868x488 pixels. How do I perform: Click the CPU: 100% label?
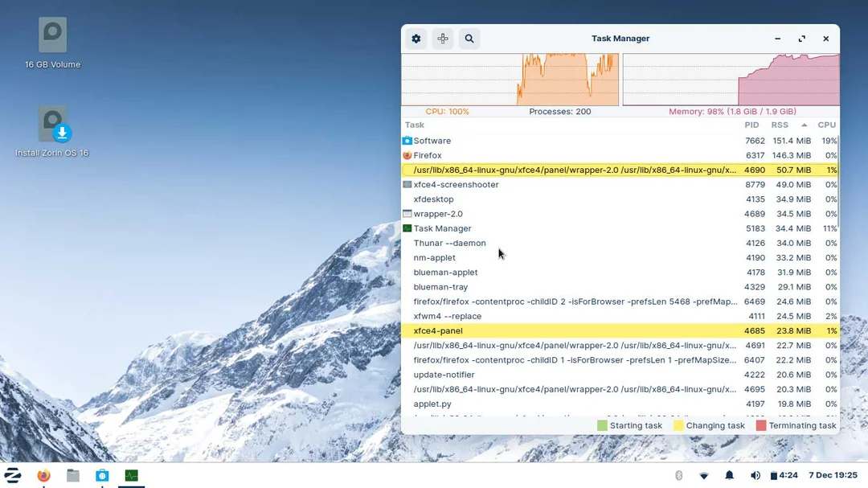448,111
